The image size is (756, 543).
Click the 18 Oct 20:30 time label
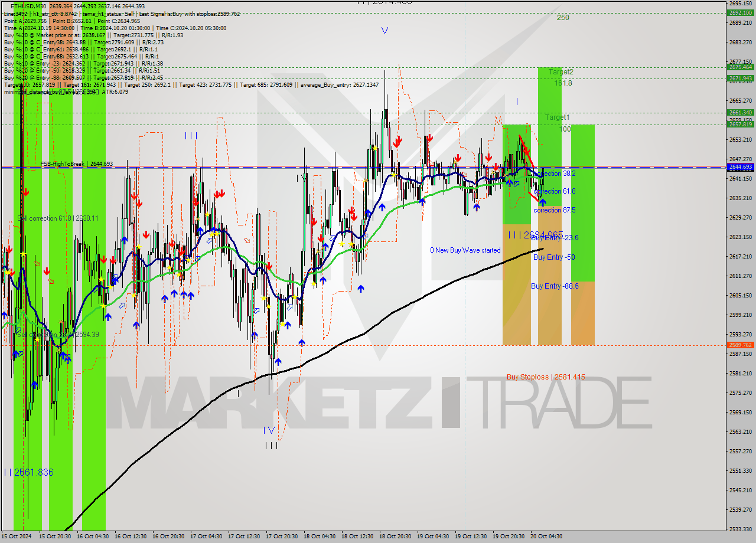coord(396,537)
